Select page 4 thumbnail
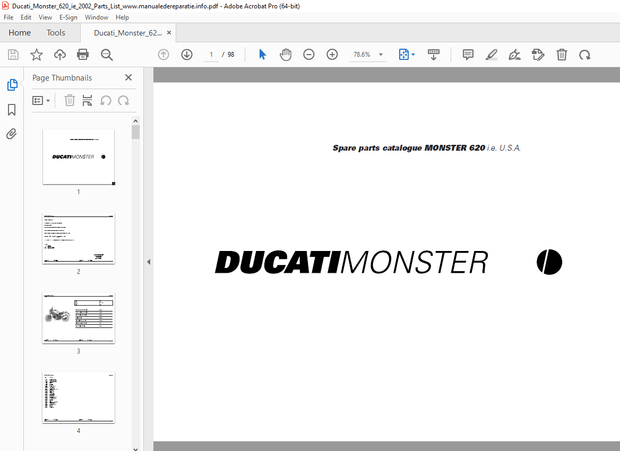 tap(79, 398)
